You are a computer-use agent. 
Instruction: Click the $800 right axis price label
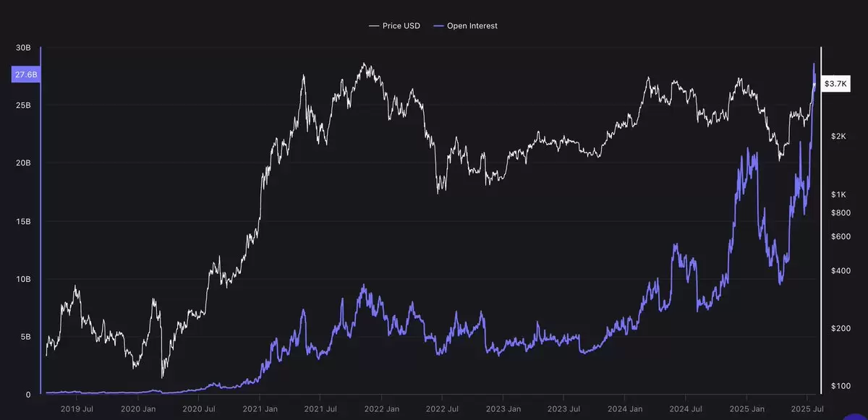840,213
